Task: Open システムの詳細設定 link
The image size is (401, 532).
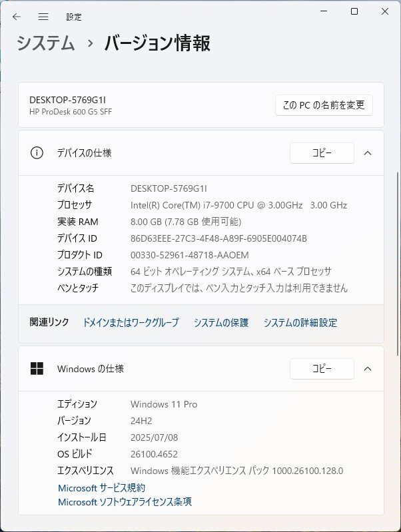Action: tap(300, 322)
